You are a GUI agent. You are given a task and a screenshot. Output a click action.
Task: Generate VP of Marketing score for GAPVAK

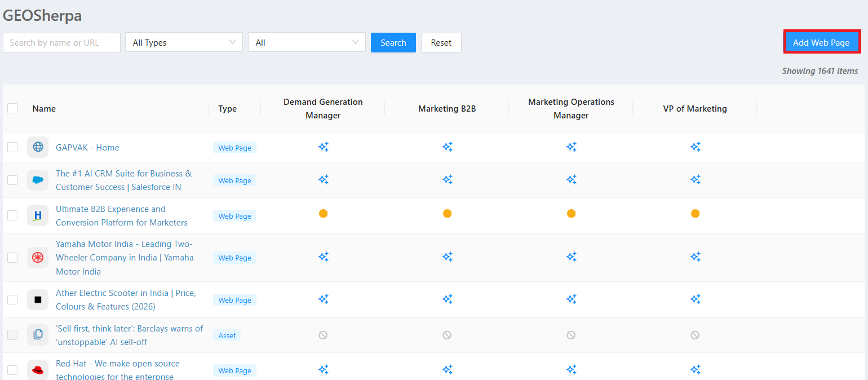695,147
